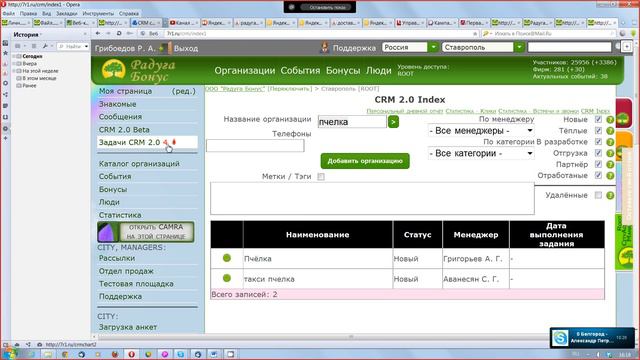The image size is (640, 360).
Task: Click the help icon next to Удалённые
Action: coord(610,195)
